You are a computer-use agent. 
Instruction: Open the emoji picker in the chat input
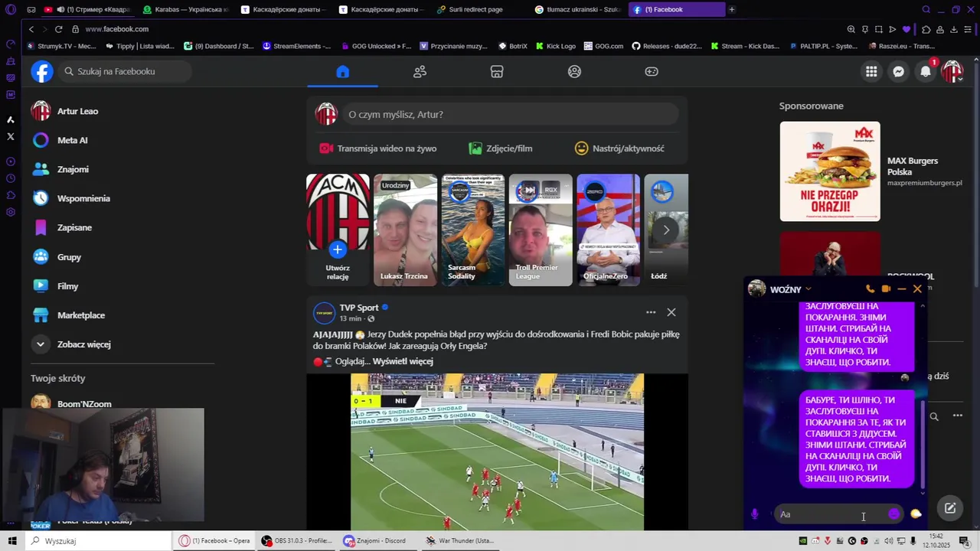coord(893,514)
